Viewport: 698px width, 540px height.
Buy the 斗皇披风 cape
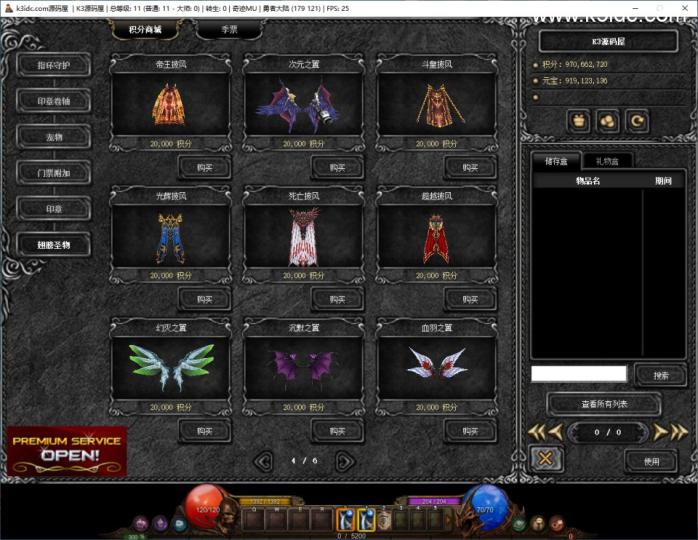click(x=471, y=167)
